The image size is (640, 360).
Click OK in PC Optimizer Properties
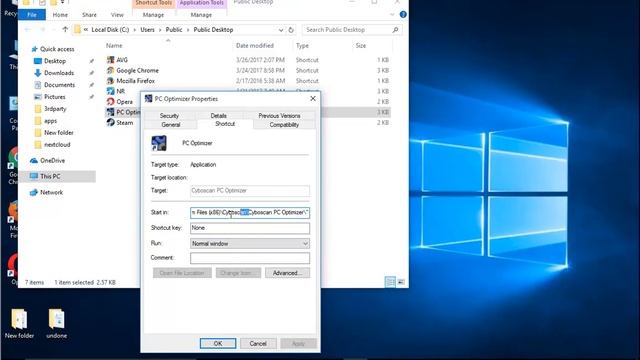218,344
